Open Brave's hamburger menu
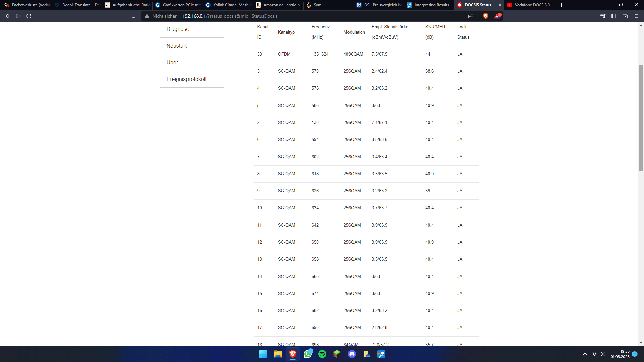This screenshot has width=644, height=362. (x=636, y=16)
